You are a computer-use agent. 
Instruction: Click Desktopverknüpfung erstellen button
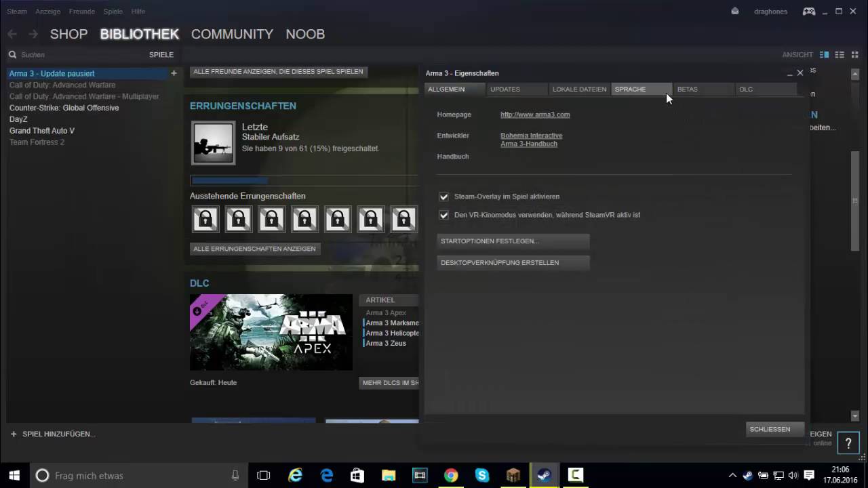(513, 263)
